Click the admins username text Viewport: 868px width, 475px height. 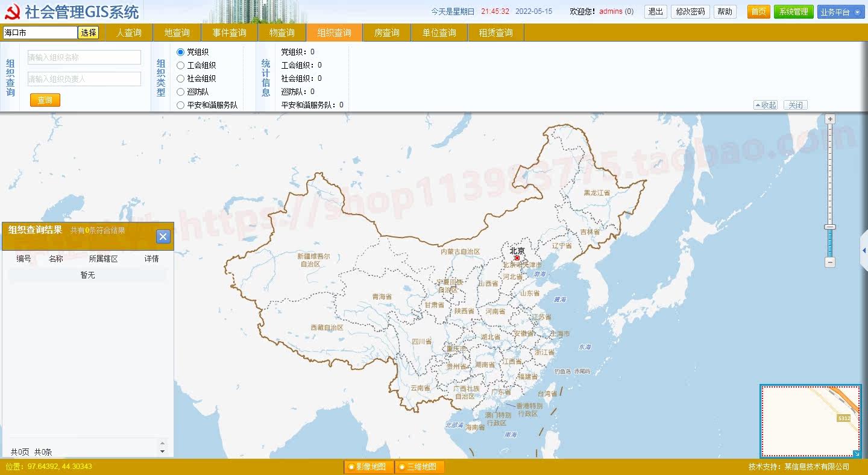pyautogui.click(x=611, y=11)
